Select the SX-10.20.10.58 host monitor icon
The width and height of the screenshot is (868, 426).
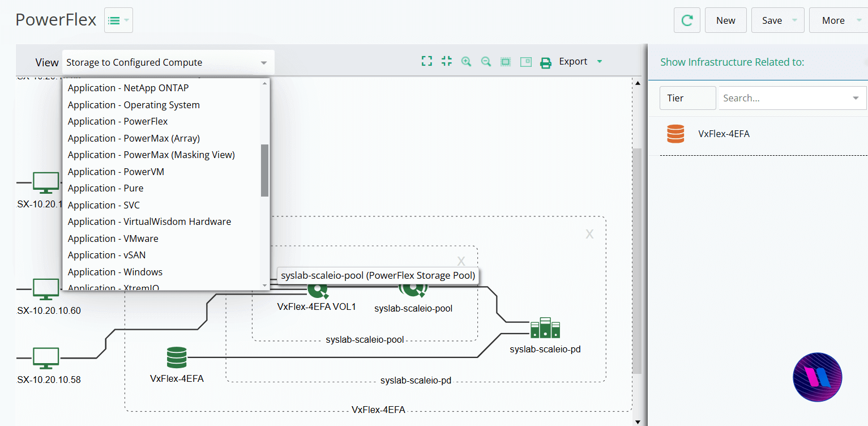(46, 359)
